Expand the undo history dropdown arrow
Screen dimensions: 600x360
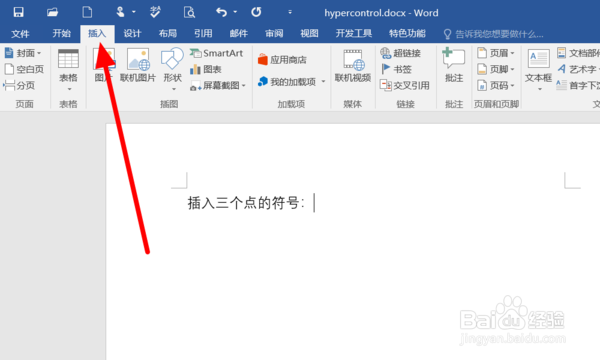click(235, 12)
